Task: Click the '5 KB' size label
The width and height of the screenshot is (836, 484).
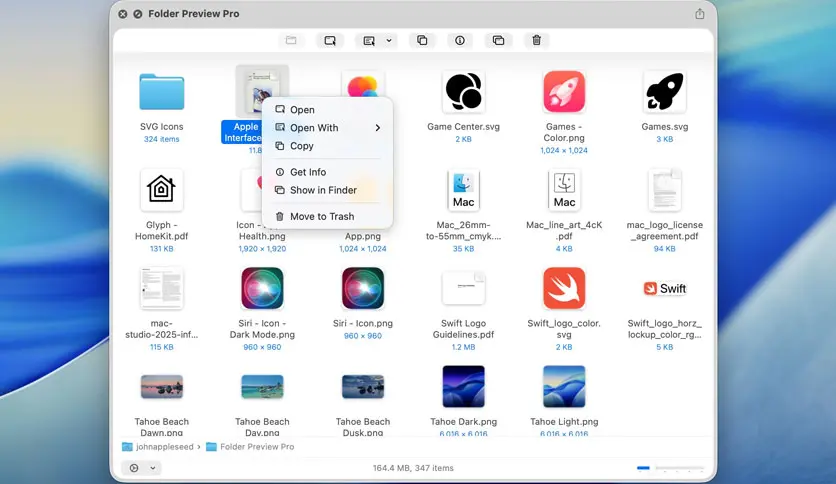Action: coord(664,347)
